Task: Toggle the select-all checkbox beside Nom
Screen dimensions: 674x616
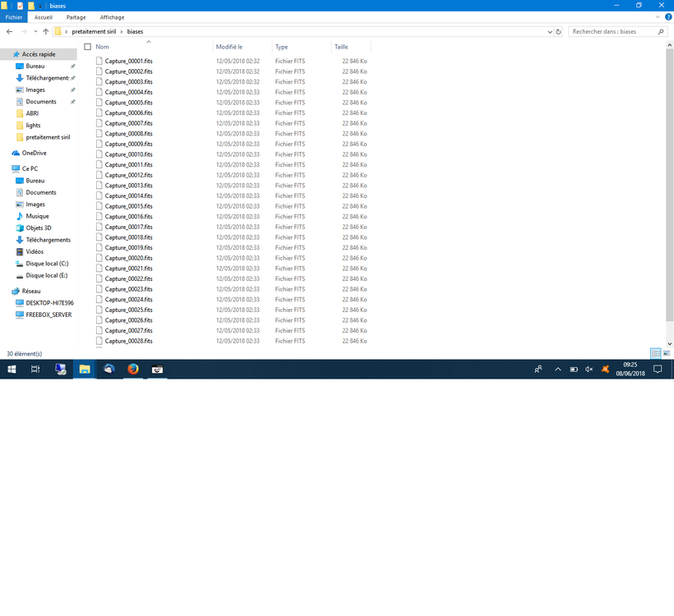Action: (x=88, y=46)
